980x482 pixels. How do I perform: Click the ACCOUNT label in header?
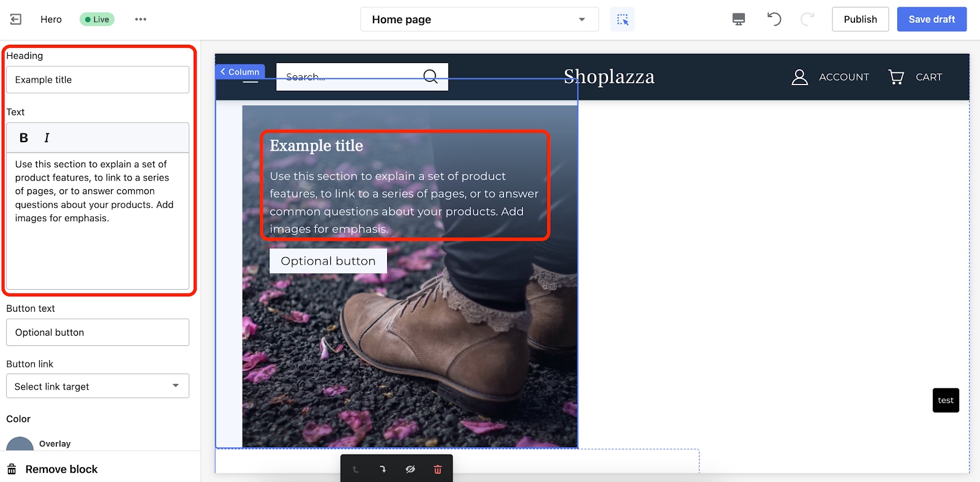click(x=844, y=77)
